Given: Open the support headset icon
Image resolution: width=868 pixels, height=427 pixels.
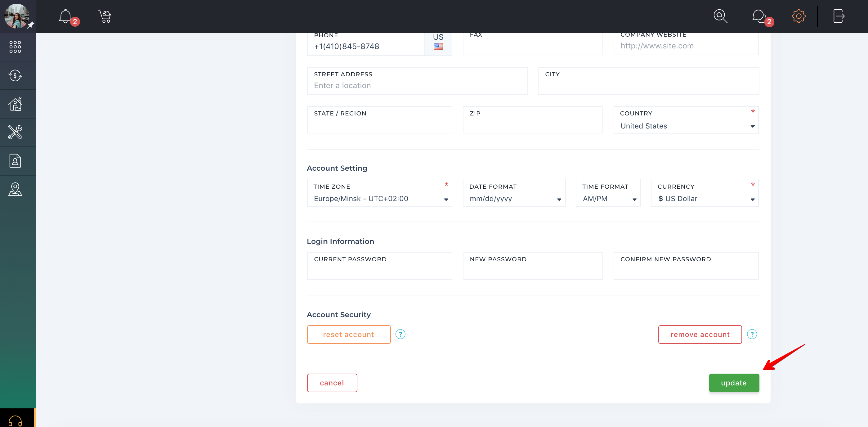Looking at the screenshot, I should click(15, 421).
